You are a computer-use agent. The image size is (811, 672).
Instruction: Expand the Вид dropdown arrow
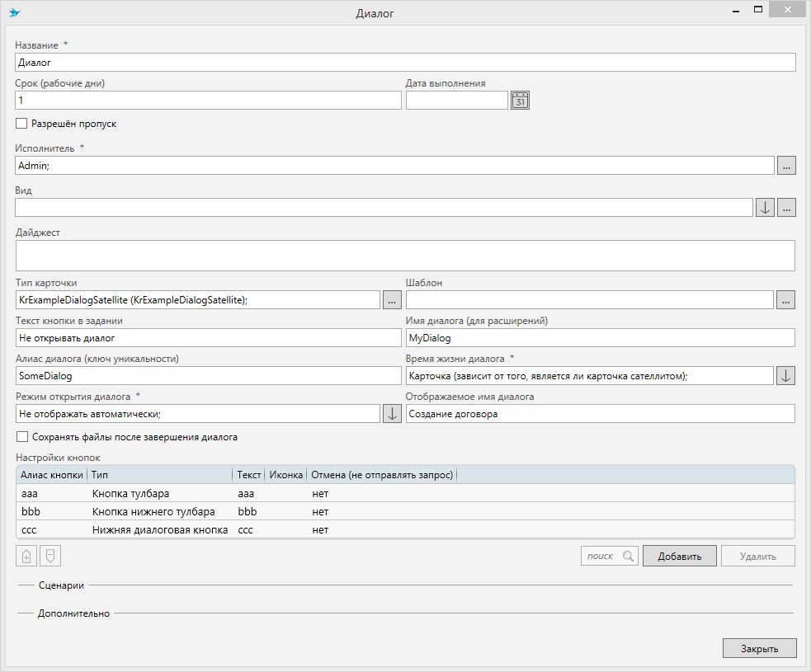click(x=765, y=208)
